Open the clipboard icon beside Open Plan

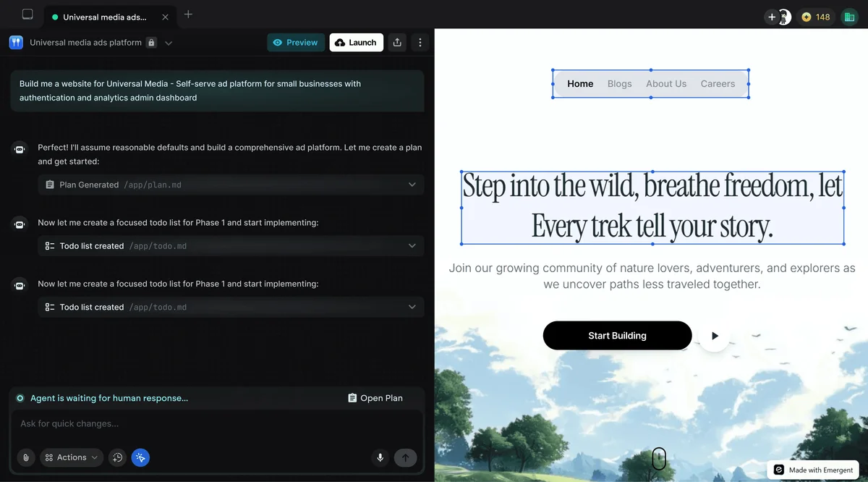[352, 397]
